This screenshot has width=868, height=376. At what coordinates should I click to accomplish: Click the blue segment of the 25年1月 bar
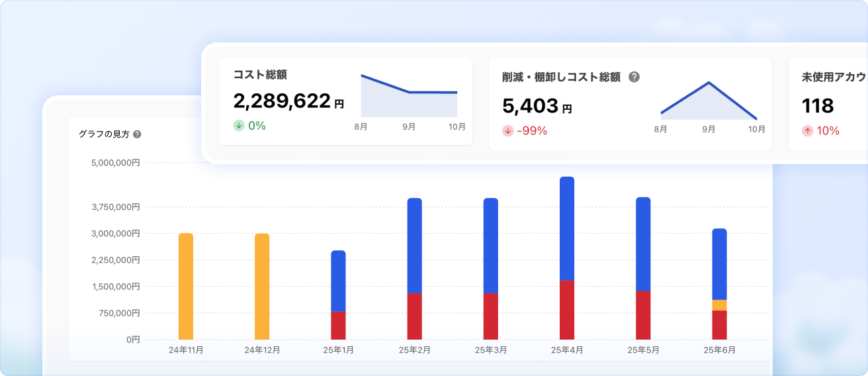pyautogui.click(x=338, y=281)
